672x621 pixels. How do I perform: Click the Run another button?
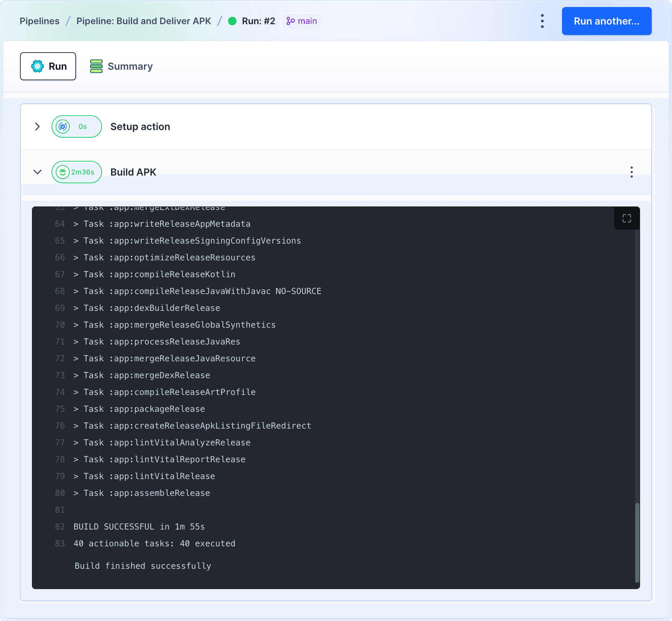(x=606, y=21)
